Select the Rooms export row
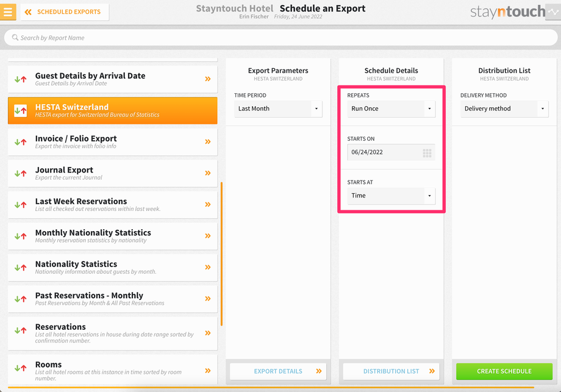This screenshot has height=392, width=561. 112,370
